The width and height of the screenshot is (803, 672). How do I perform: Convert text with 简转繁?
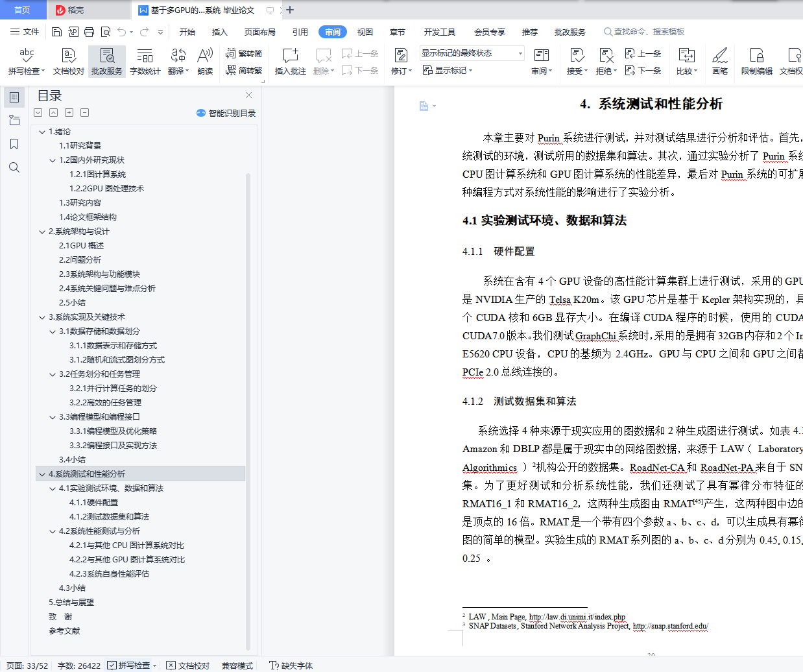click(x=244, y=70)
